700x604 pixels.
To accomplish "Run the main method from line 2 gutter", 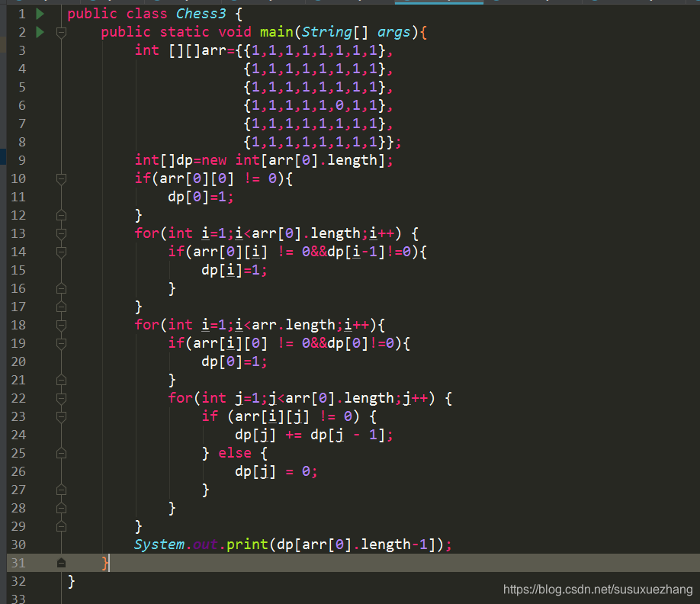I will click(x=40, y=32).
